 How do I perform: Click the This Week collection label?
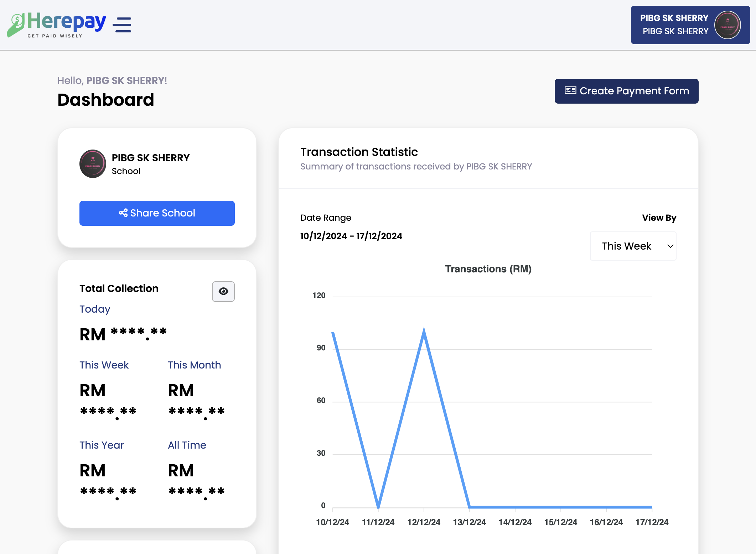(104, 365)
